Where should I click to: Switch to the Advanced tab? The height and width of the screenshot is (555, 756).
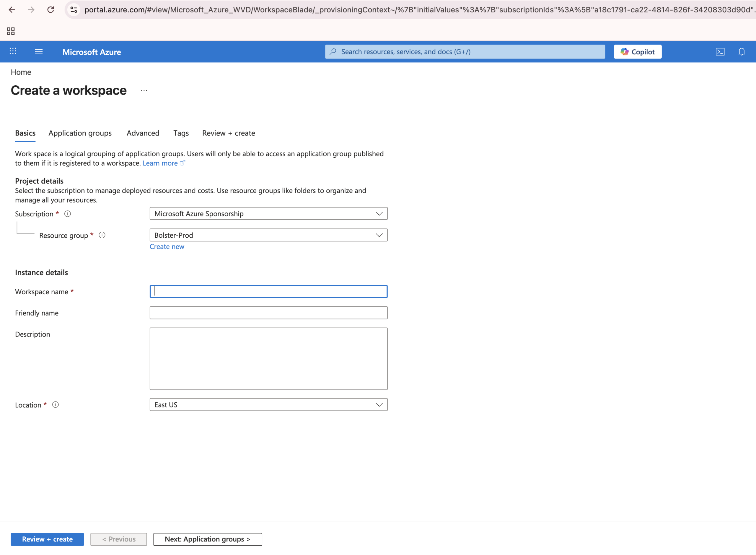[143, 133]
